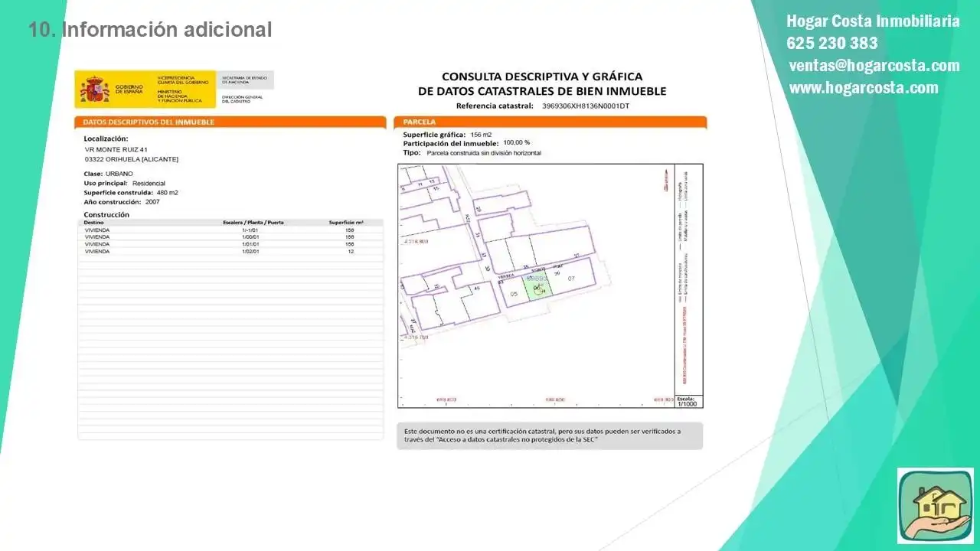Click the Escalera / Planta / Puerta column header
This screenshot has width=980, height=551.
pyautogui.click(x=253, y=223)
